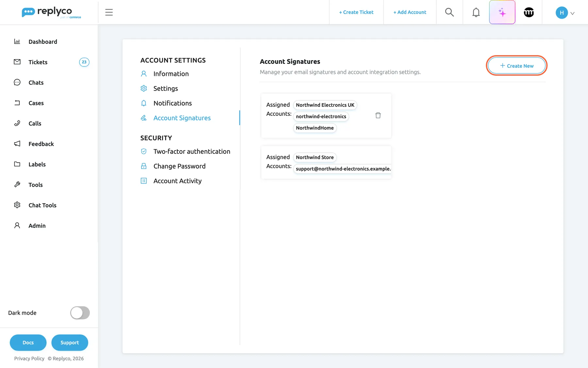Click the search magnifier icon

(x=449, y=12)
